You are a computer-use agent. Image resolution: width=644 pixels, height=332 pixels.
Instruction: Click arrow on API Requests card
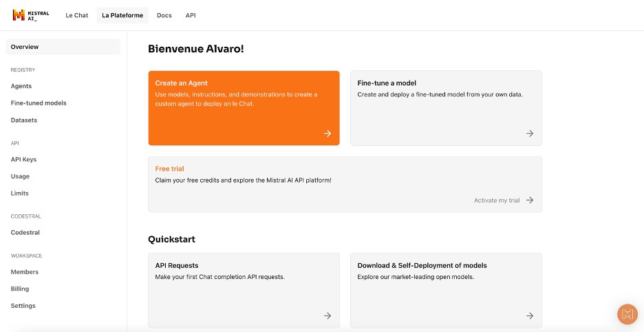tap(328, 315)
